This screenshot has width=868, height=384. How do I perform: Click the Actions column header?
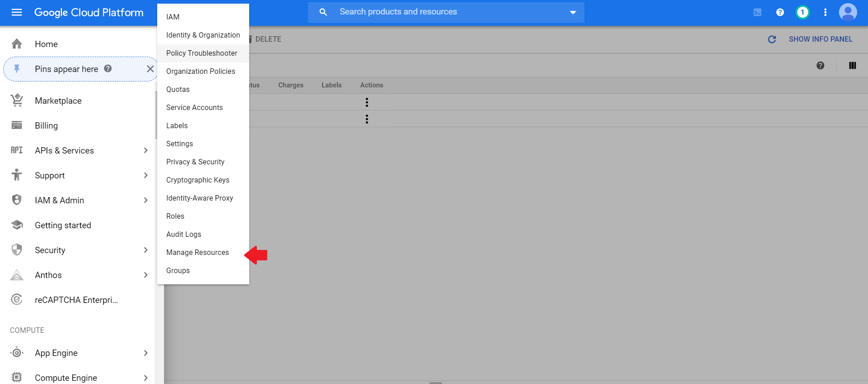click(x=371, y=85)
